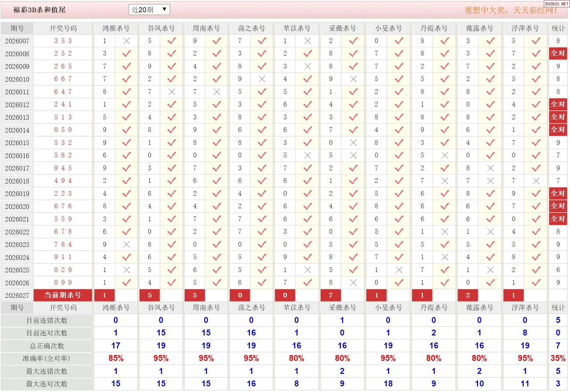Click the red current kill number 7 under 采薇杀号
The image size is (570, 392).
(x=331, y=295)
